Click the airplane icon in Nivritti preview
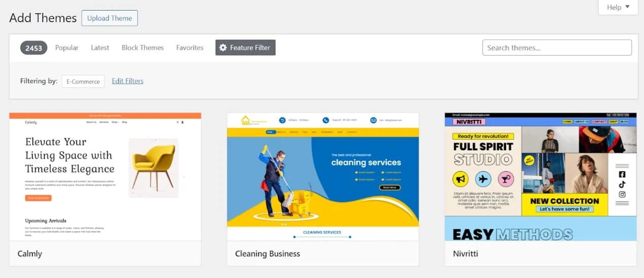The image size is (644, 278). click(483, 179)
